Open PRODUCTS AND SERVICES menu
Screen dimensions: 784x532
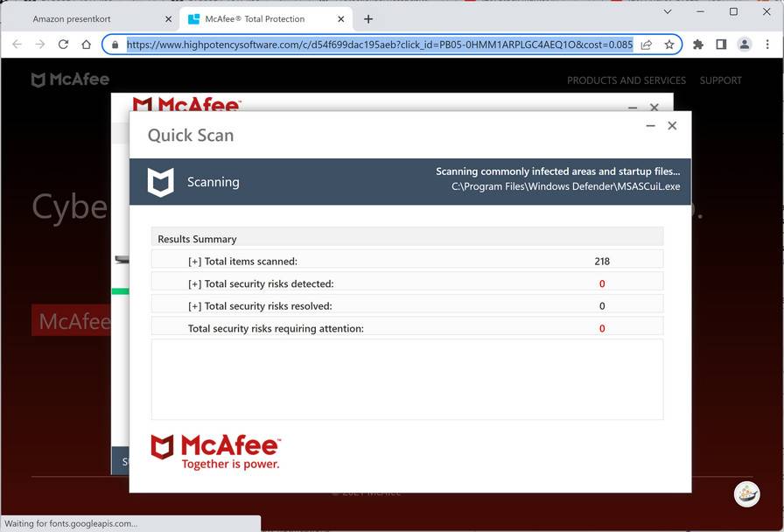[x=626, y=80]
